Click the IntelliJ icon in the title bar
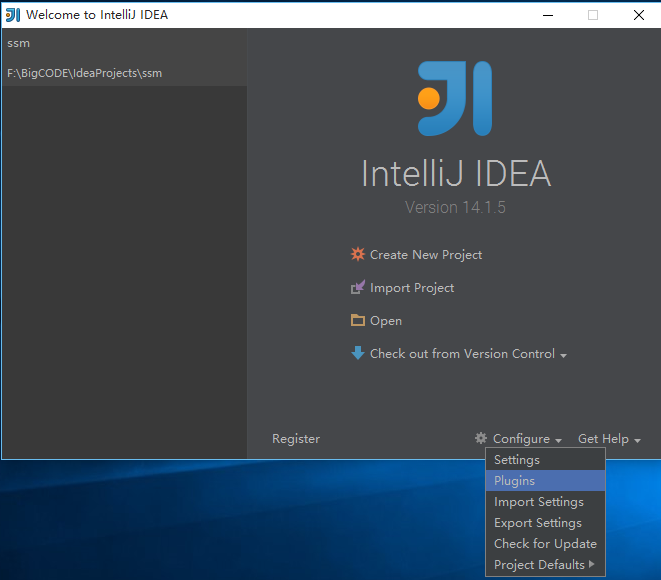661x580 pixels. click(13, 15)
